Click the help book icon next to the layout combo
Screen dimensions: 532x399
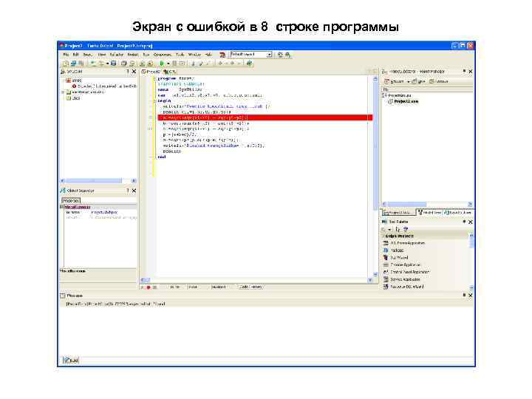click(x=222, y=55)
